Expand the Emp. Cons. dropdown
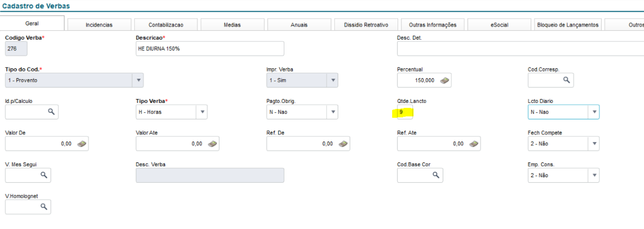The width and height of the screenshot is (644, 229). tap(594, 175)
